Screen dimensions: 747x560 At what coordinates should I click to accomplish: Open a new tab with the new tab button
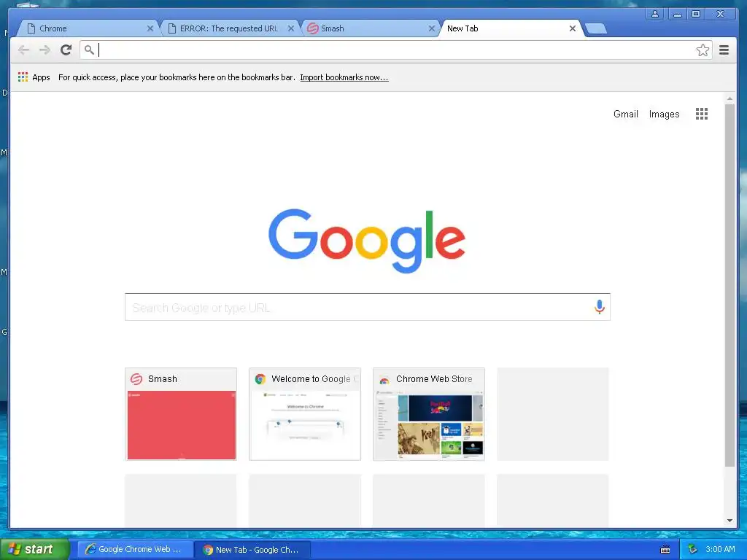pos(595,28)
